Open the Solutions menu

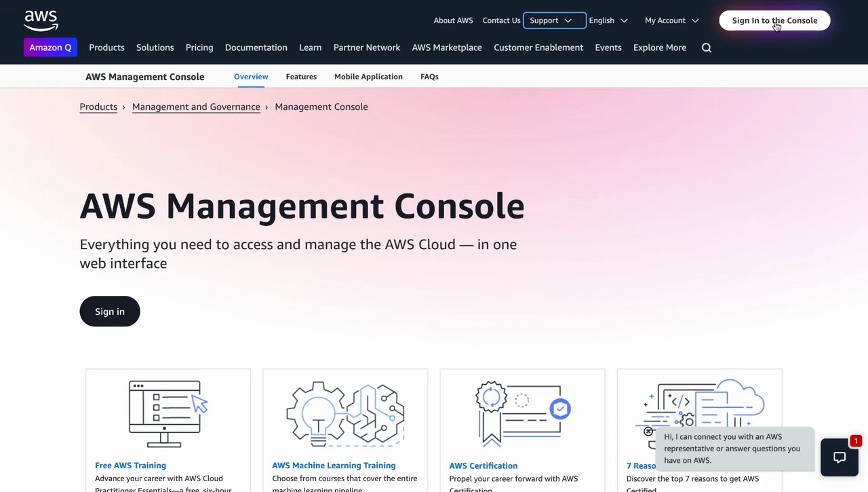click(x=155, y=48)
